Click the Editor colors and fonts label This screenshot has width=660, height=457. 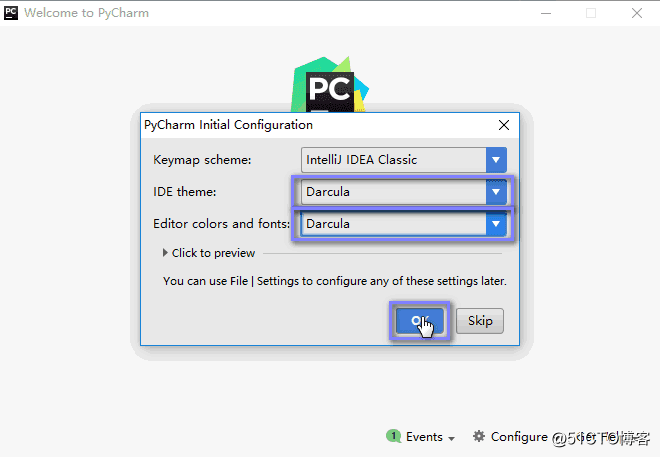(x=221, y=224)
